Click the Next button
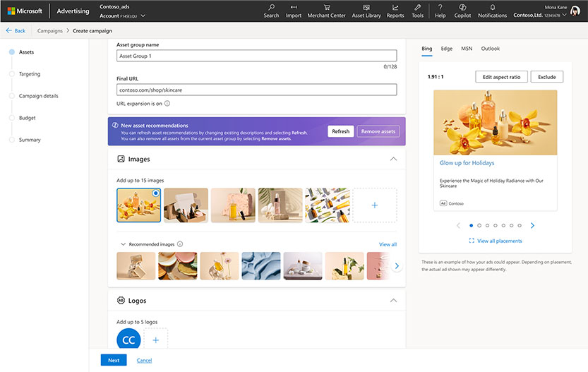 click(114, 360)
